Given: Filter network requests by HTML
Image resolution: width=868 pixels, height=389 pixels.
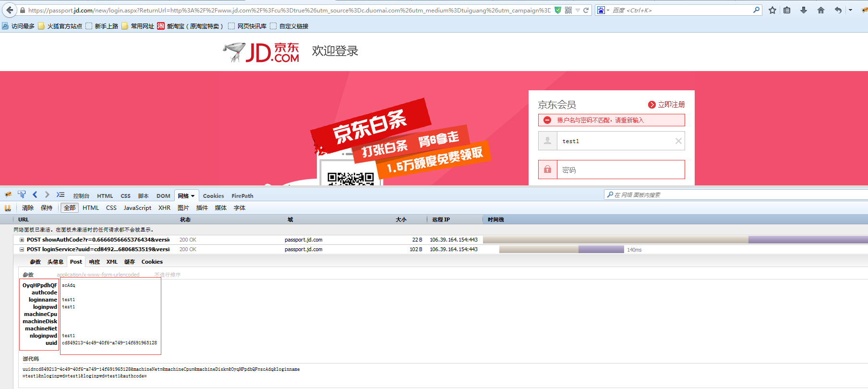Looking at the screenshot, I should click(91, 208).
